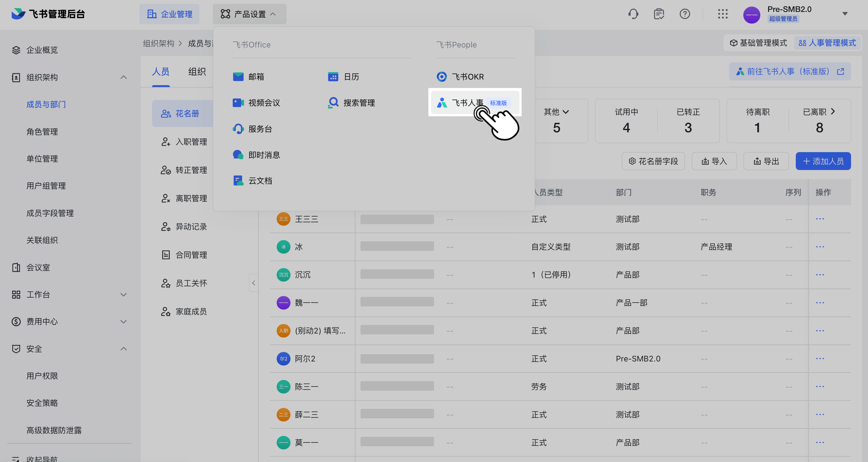Viewport: 868px width, 462px height.
Task: Open the task checklist icon in header
Action: click(x=659, y=14)
